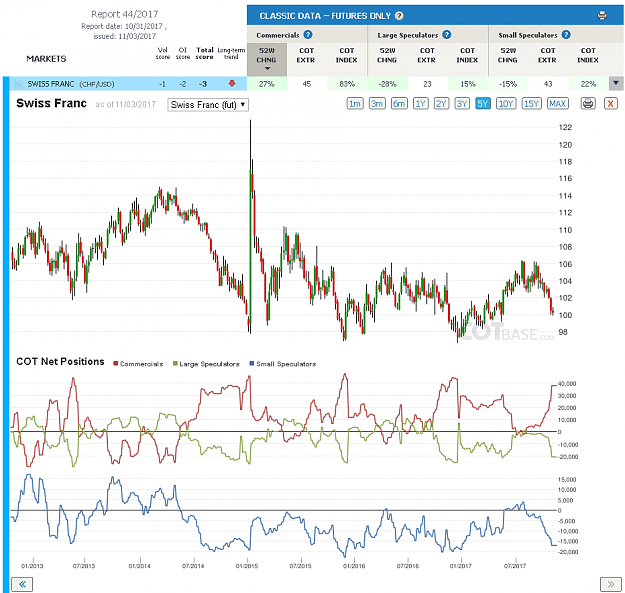Viewport: 625px width, 593px height.
Task: Toggle Large Speculators series in legend
Action: pos(206,364)
